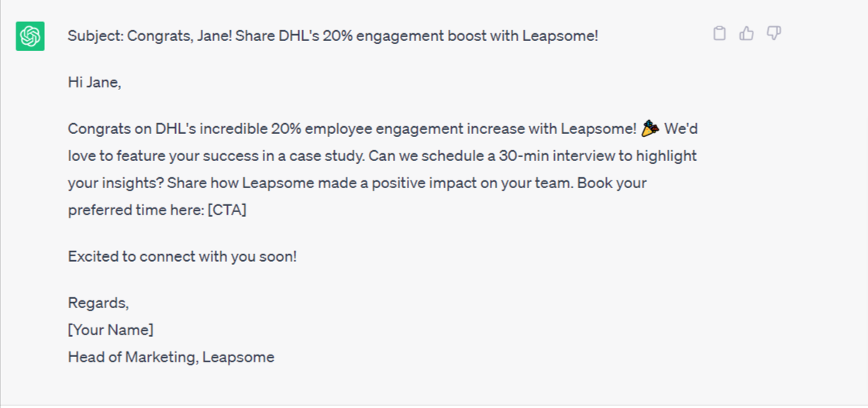The image size is (868, 408).
Task: Click the party popper emoji
Action: click(650, 129)
